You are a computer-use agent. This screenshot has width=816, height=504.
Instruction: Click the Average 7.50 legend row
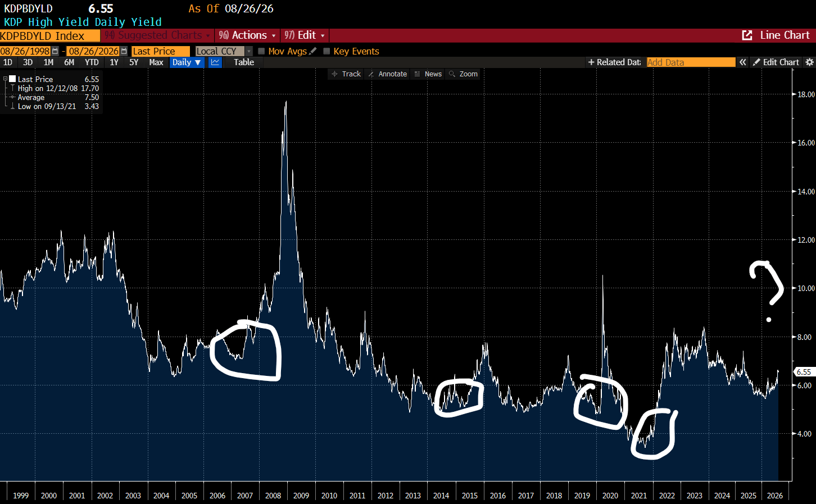point(54,97)
